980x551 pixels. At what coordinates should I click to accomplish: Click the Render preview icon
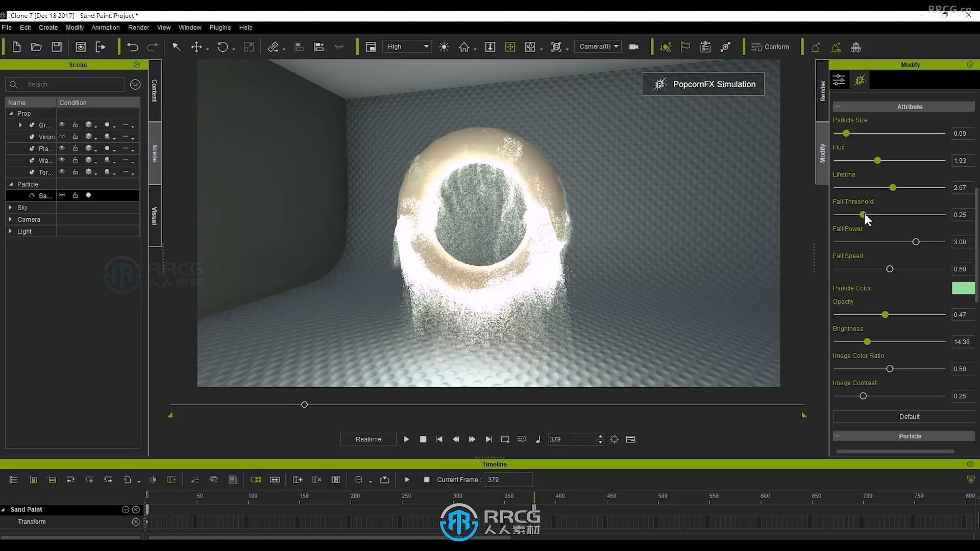point(81,47)
